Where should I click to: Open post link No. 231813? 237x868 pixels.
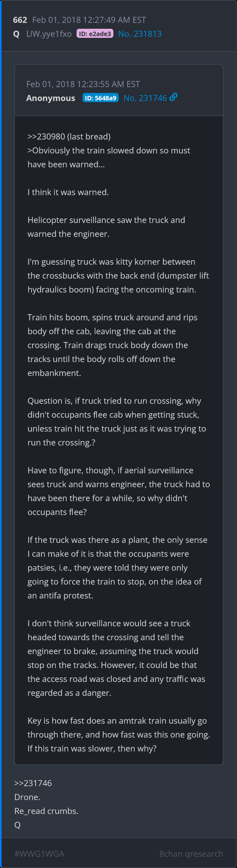(140, 34)
